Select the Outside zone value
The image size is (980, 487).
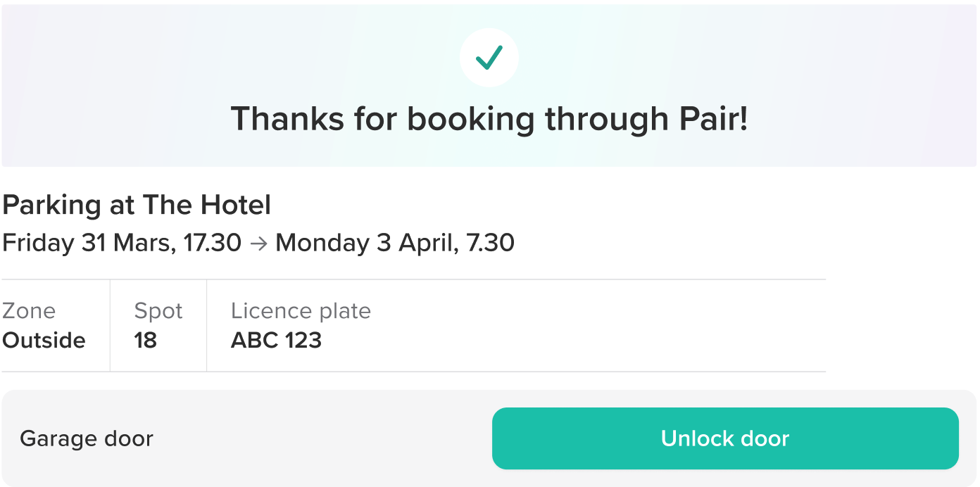(x=44, y=341)
